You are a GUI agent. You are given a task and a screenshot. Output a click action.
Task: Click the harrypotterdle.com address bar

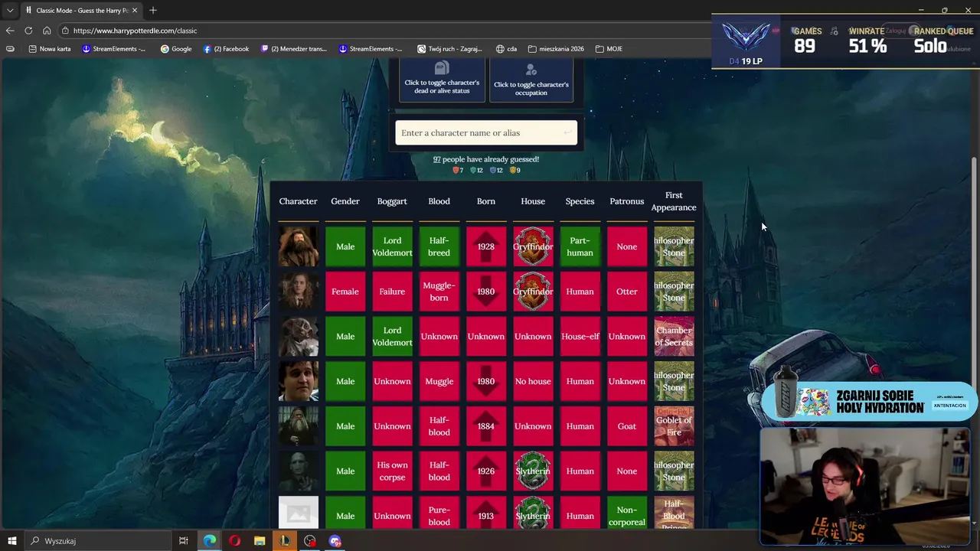[383, 31]
